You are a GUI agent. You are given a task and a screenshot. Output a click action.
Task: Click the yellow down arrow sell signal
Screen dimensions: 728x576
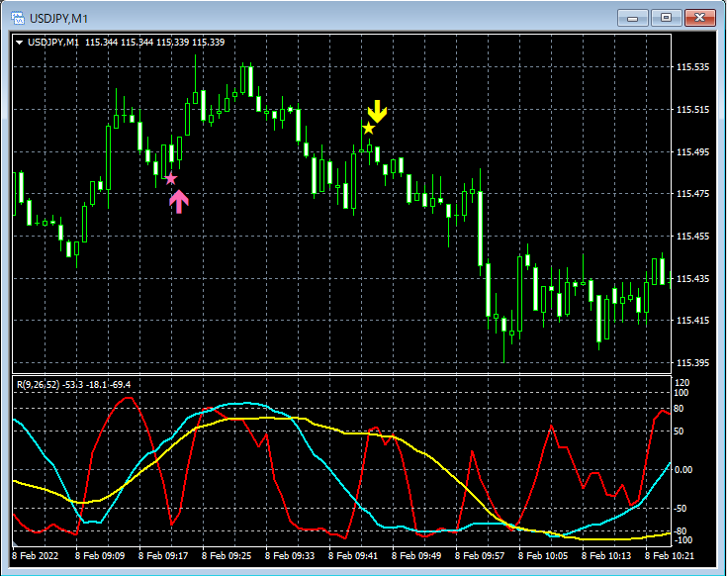click(x=377, y=112)
